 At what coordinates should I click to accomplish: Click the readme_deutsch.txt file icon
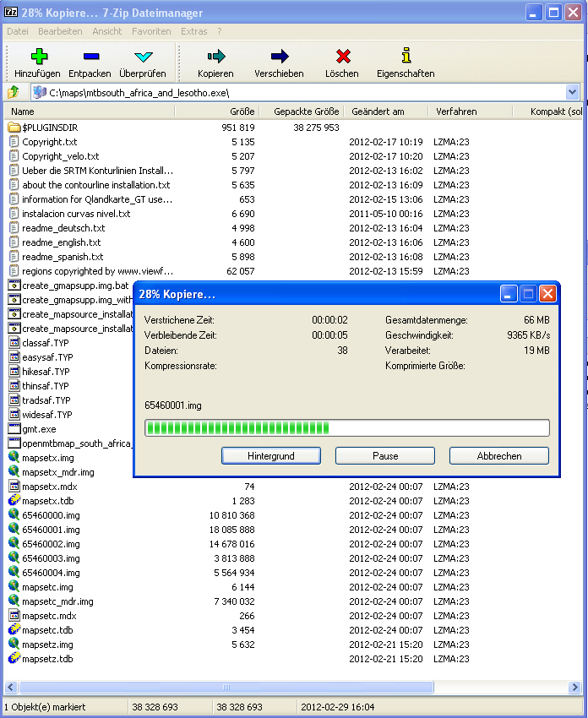(14, 227)
